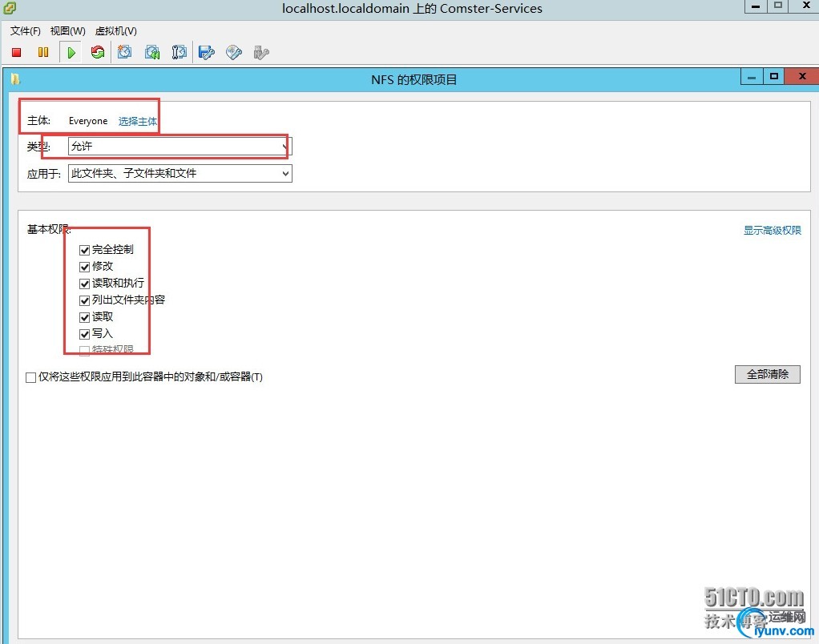Viewport: 819px width, 644px height.
Task: Toggle the 修改 permission checkbox
Action: [x=85, y=267]
